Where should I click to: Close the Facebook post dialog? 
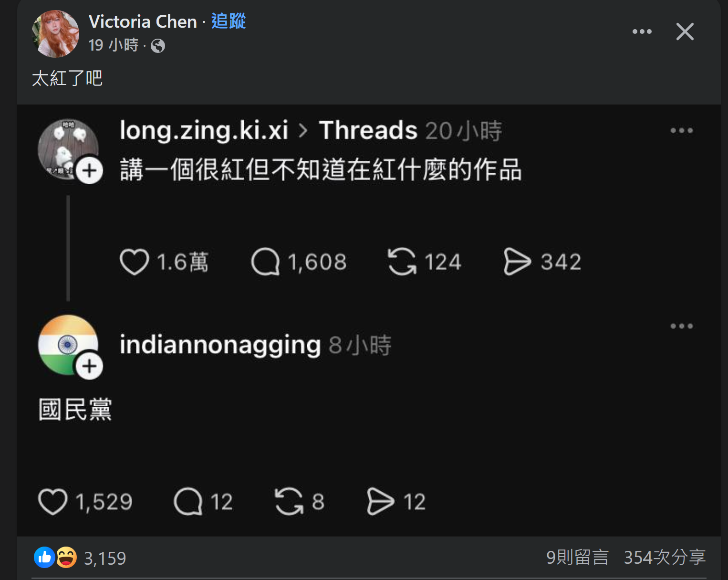(685, 32)
